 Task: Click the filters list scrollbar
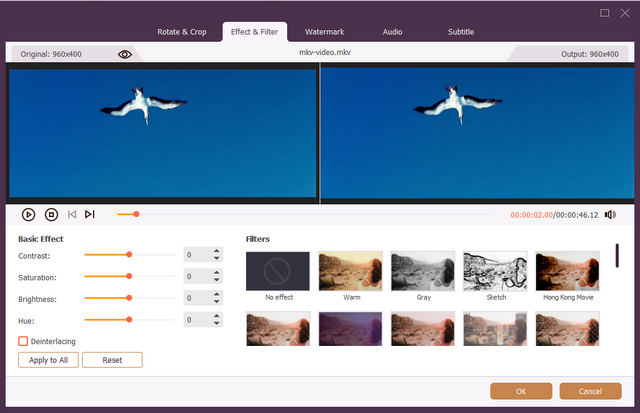pos(617,256)
